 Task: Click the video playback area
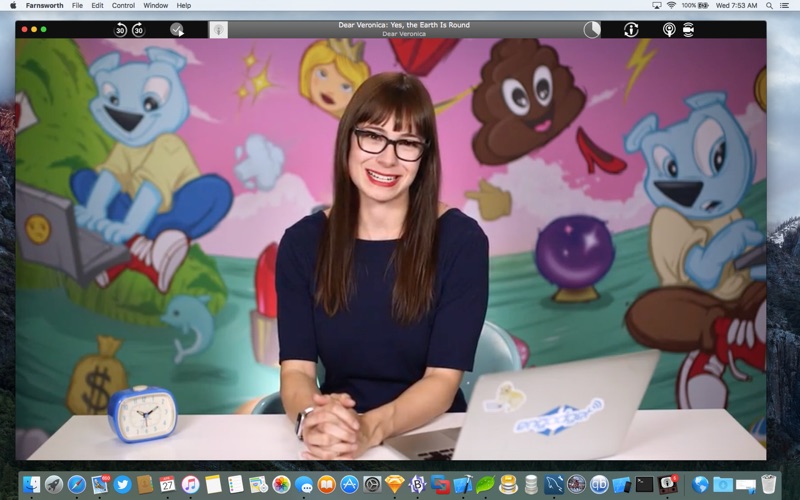[x=390, y=250]
